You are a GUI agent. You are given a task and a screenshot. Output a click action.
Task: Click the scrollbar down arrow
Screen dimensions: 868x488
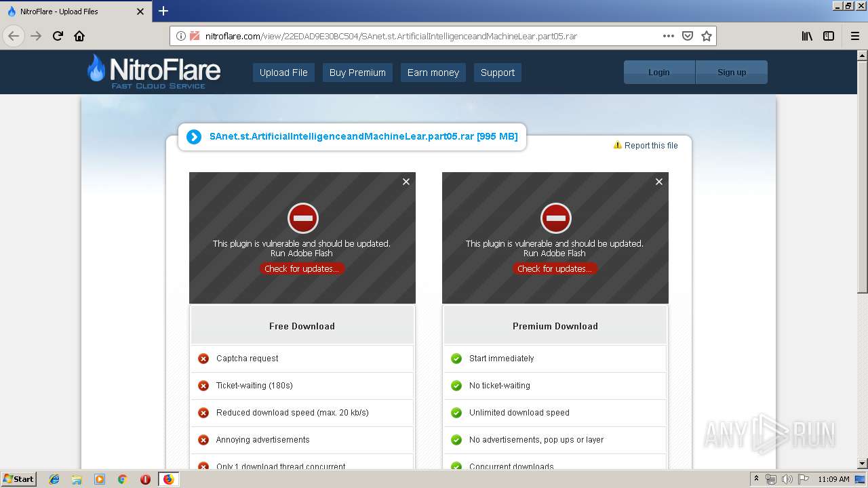pyautogui.click(x=863, y=464)
